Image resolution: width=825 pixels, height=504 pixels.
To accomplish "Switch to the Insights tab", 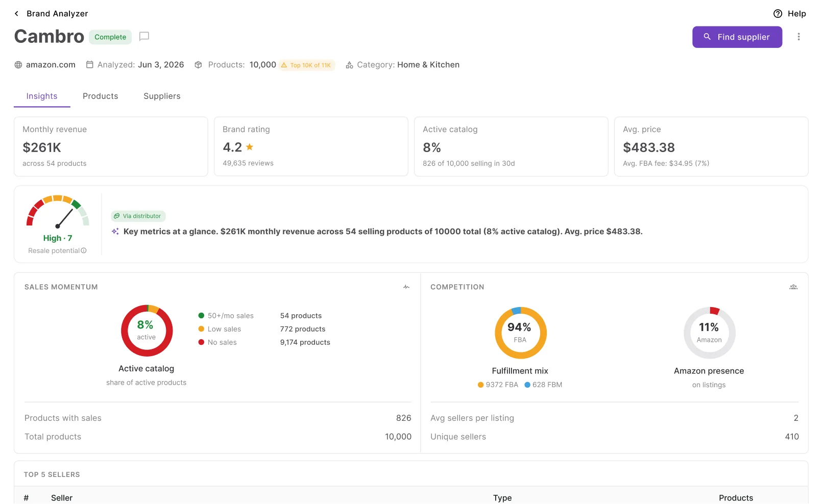I will (x=42, y=96).
